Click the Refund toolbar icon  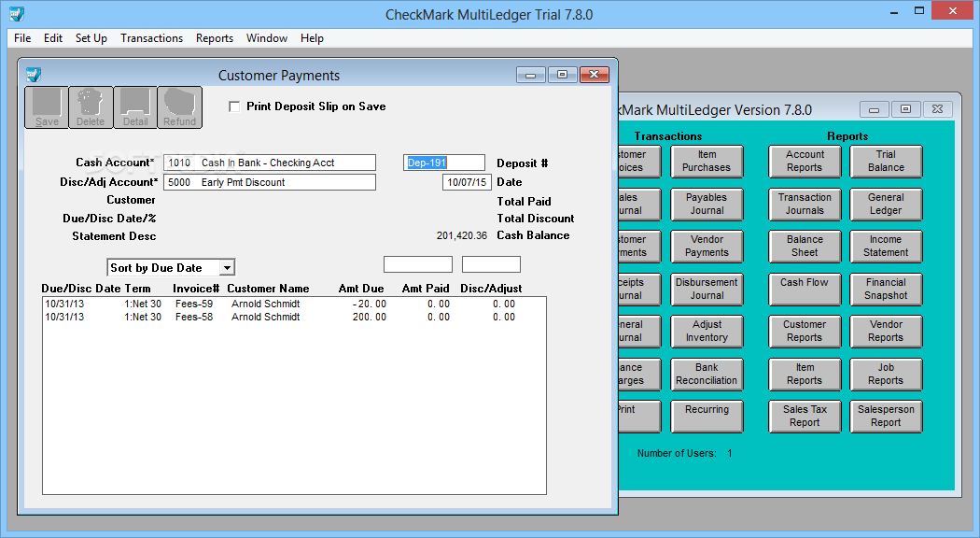(x=180, y=107)
